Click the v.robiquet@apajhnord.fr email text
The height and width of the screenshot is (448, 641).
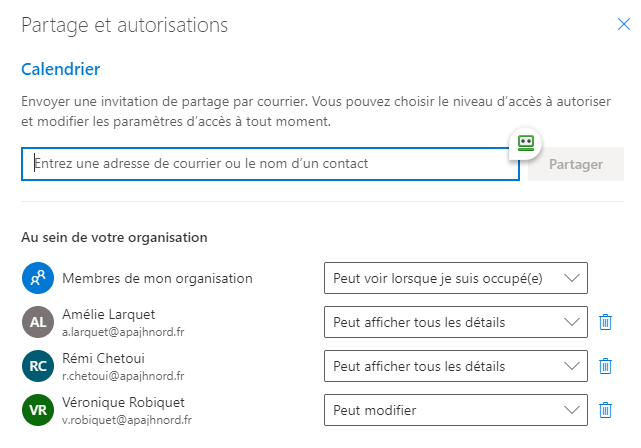tap(127, 420)
